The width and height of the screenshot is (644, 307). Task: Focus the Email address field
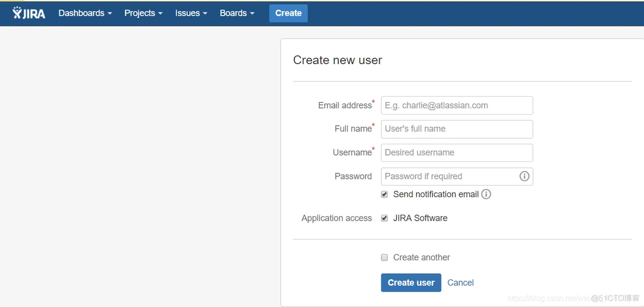457,105
